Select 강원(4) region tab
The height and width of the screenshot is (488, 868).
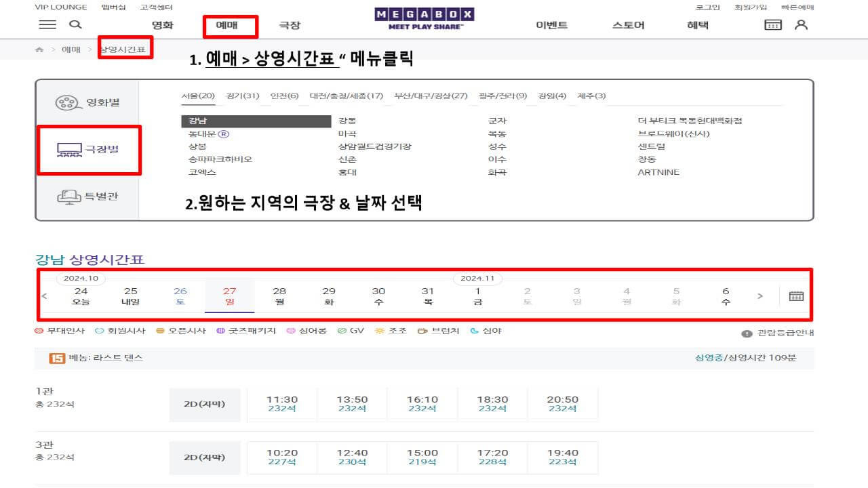point(552,96)
